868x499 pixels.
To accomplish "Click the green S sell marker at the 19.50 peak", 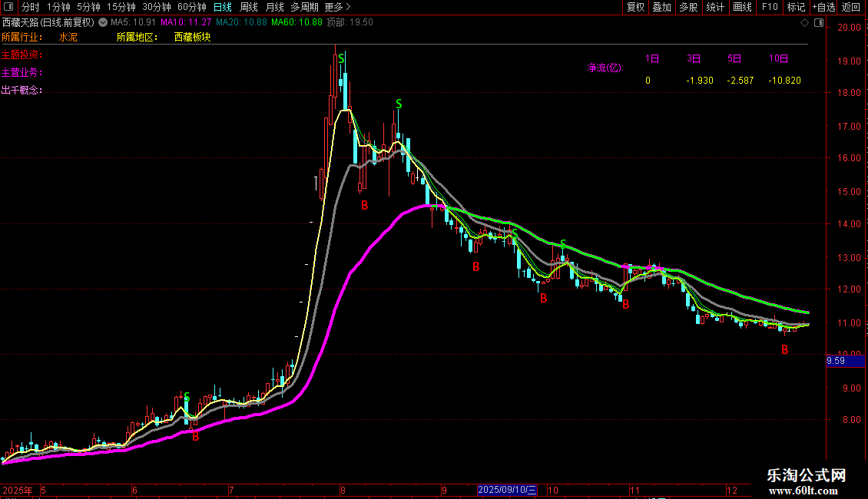I will [341, 58].
